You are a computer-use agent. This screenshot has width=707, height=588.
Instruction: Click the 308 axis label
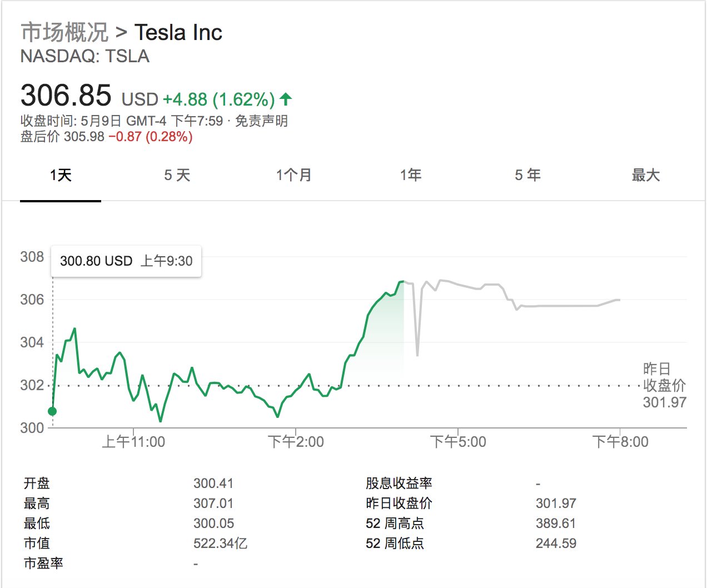point(33,256)
